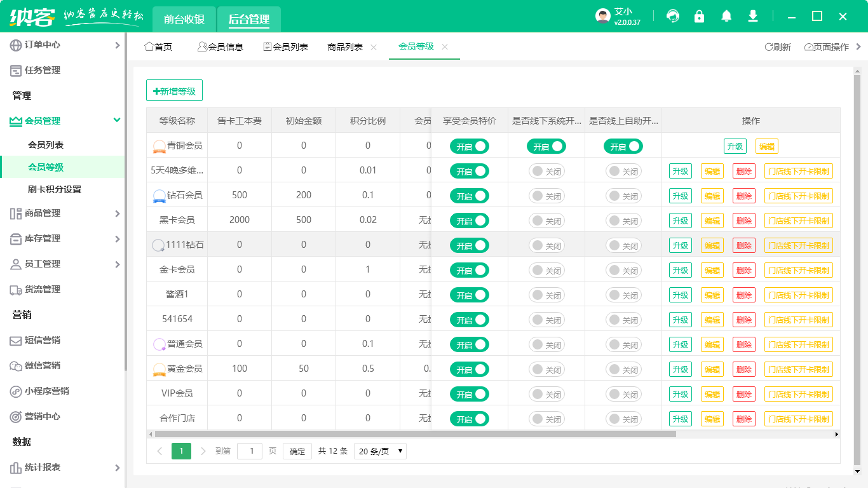The image size is (868, 488).
Task: Click the download icon in the title bar
Action: point(752,16)
